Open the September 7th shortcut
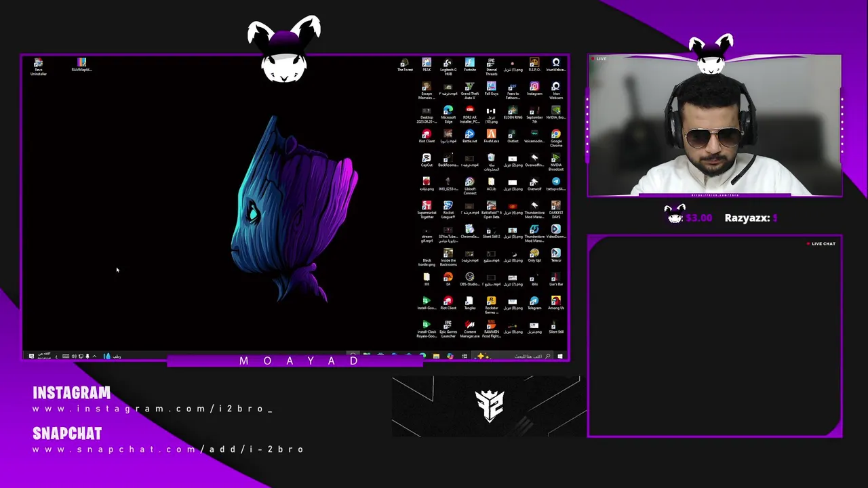868x488 pixels. pyautogui.click(x=534, y=115)
